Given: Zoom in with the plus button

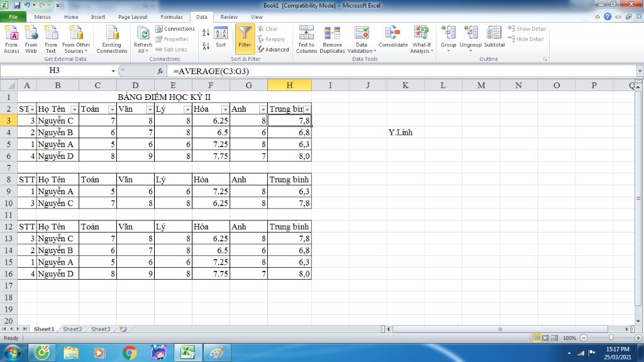Looking at the screenshot, I should (638, 337).
